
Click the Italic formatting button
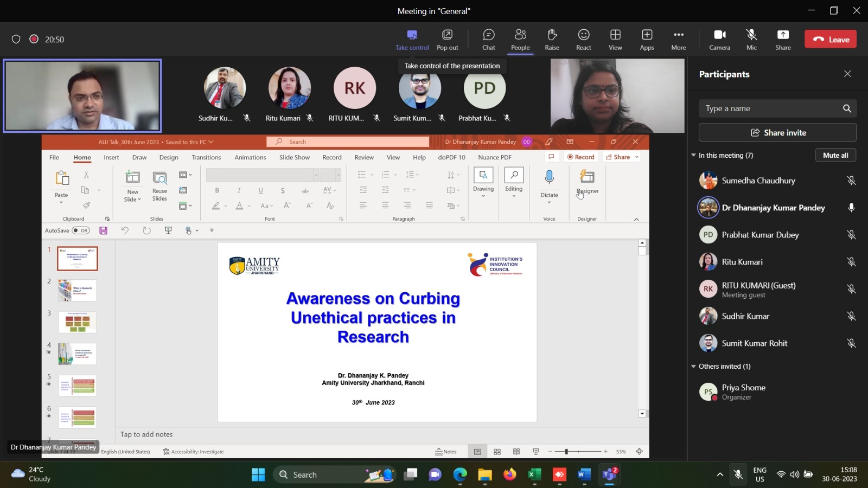[239, 190]
